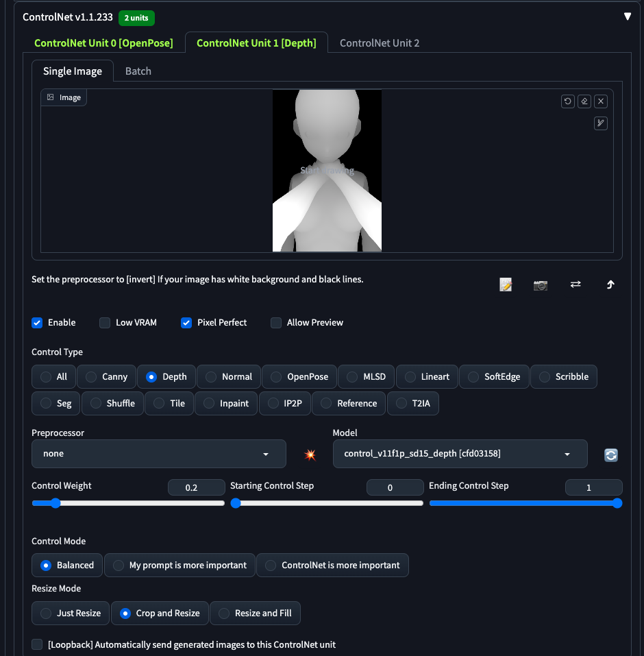Image resolution: width=644 pixels, height=656 pixels.
Task: Click the eraser icon on the image canvas
Action: pyautogui.click(x=584, y=101)
